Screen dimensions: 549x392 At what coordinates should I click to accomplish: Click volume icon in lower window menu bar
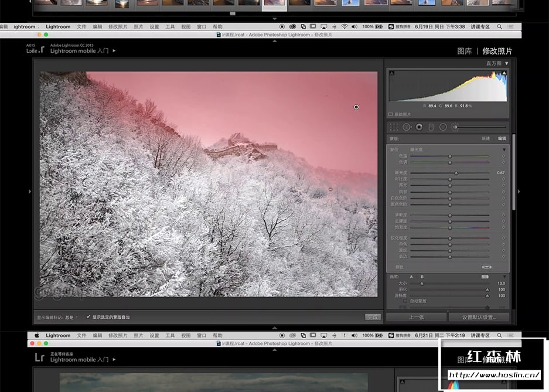tap(354, 335)
